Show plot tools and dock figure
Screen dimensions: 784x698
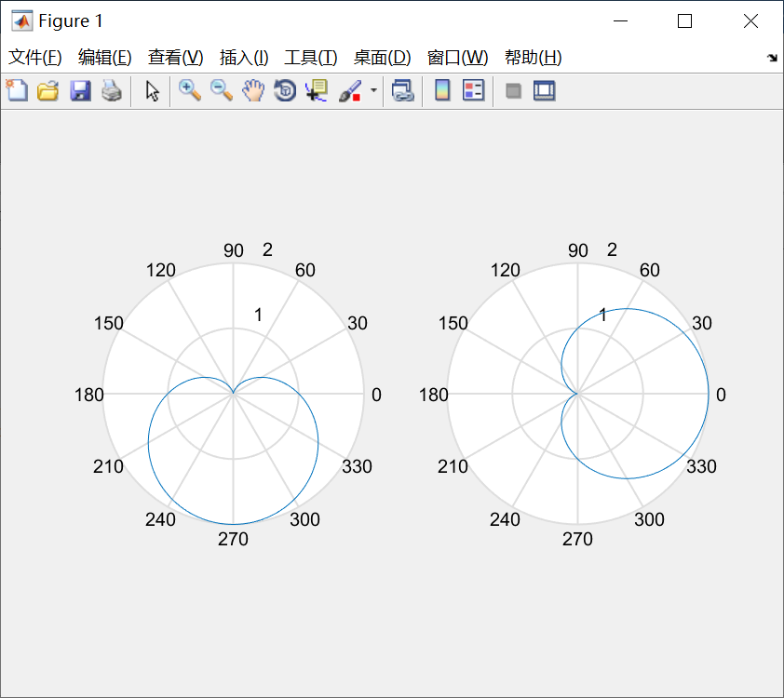[x=545, y=91]
